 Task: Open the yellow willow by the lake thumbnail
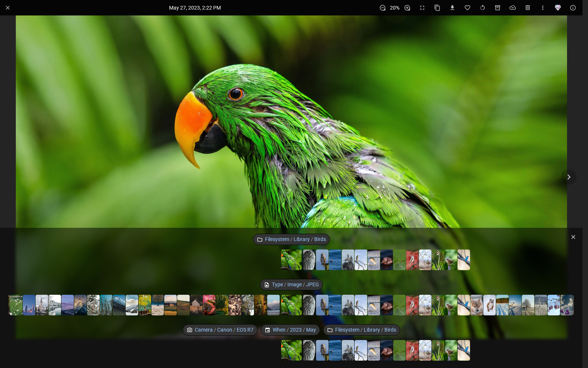145,305
